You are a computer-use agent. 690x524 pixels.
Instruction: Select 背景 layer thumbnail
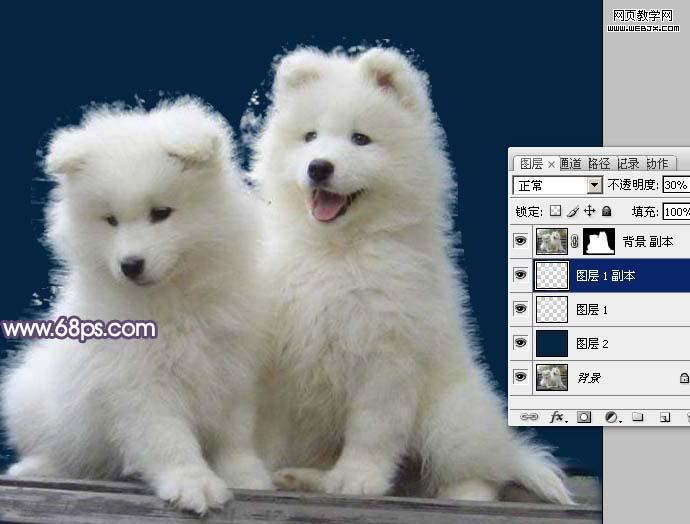tap(551, 377)
